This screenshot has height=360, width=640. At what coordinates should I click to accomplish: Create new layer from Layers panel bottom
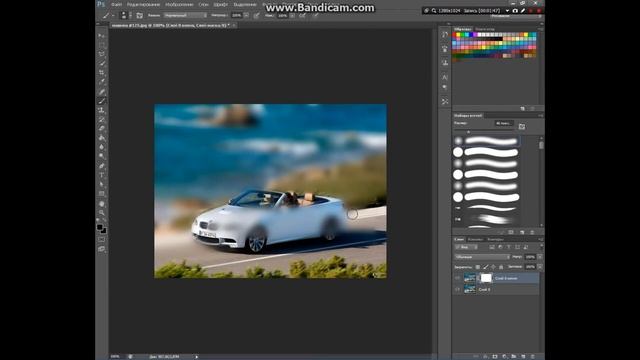point(523,356)
